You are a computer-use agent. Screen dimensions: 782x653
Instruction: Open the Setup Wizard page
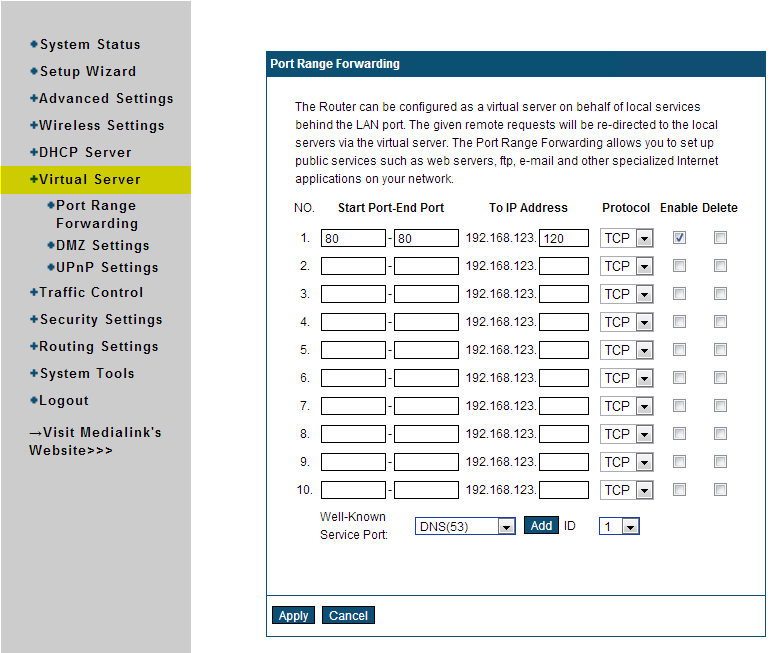point(87,72)
